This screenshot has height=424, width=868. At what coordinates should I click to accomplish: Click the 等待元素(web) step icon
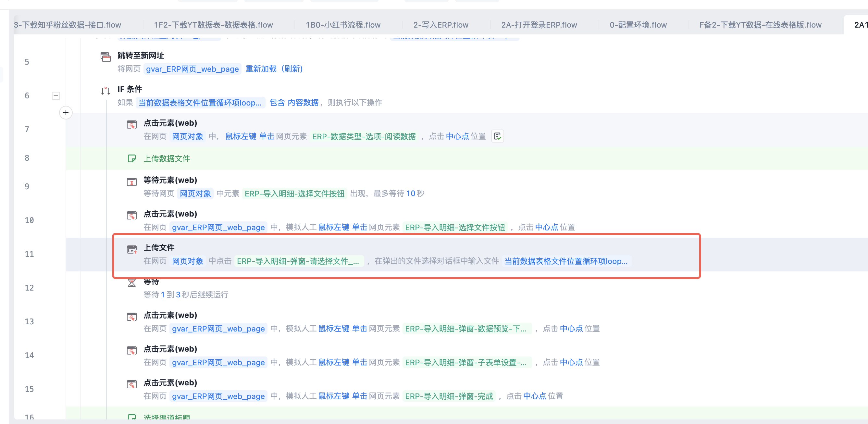pyautogui.click(x=132, y=182)
